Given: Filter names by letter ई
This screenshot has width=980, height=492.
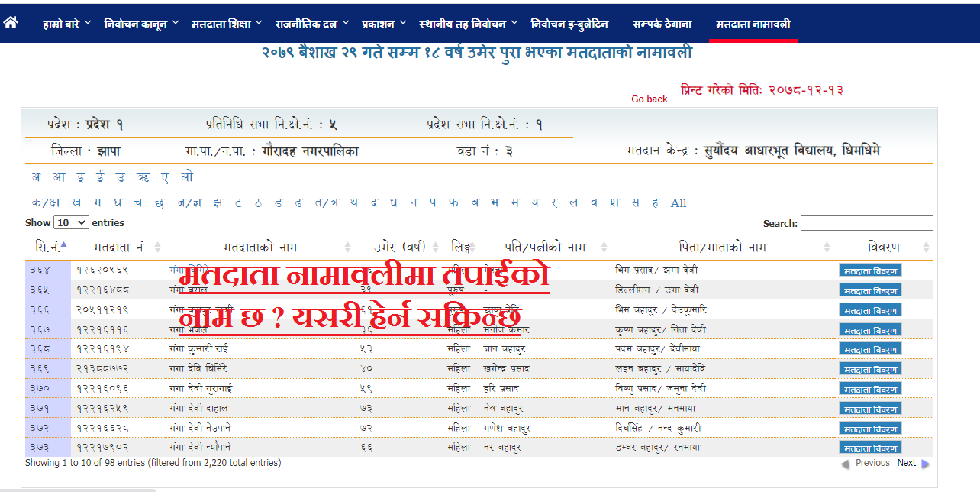Looking at the screenshot, I should pos(101,177).
